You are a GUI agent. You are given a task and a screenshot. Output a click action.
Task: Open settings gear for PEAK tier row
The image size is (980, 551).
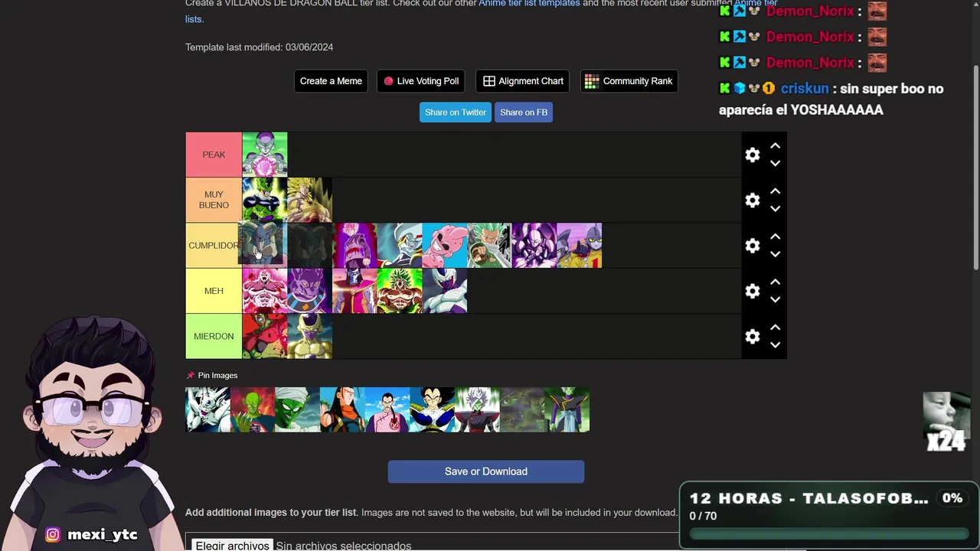point(753,155)
